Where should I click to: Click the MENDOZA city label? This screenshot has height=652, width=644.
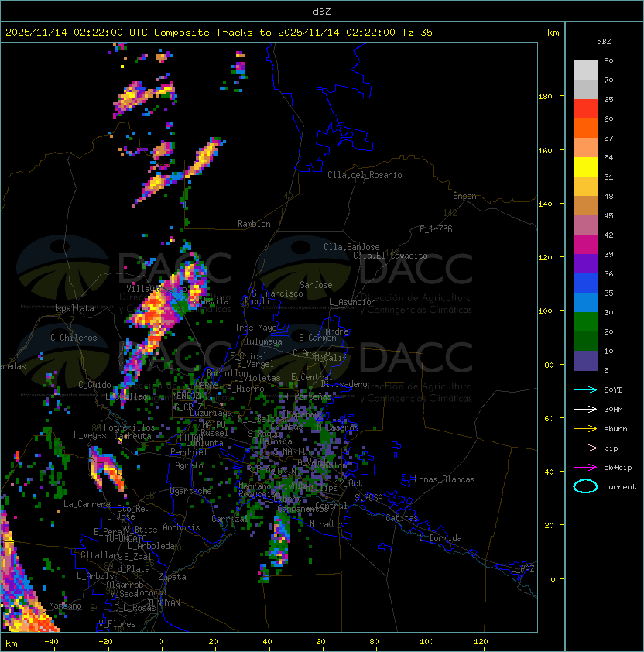coord(188,395)
